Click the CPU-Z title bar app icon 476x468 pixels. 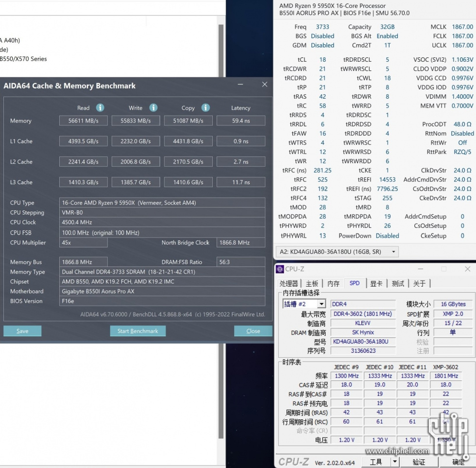[x=280, y=269]
